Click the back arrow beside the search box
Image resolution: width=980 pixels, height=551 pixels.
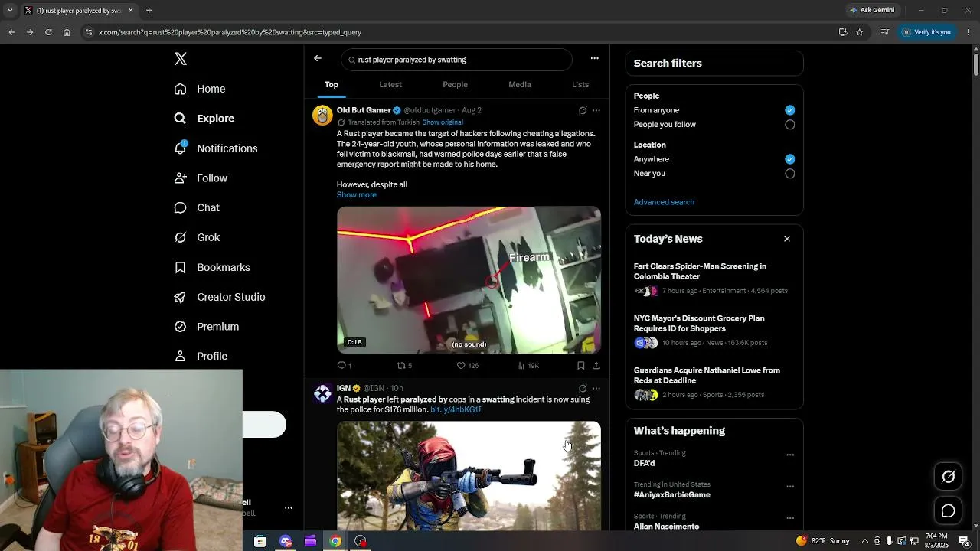coord(318,59)
